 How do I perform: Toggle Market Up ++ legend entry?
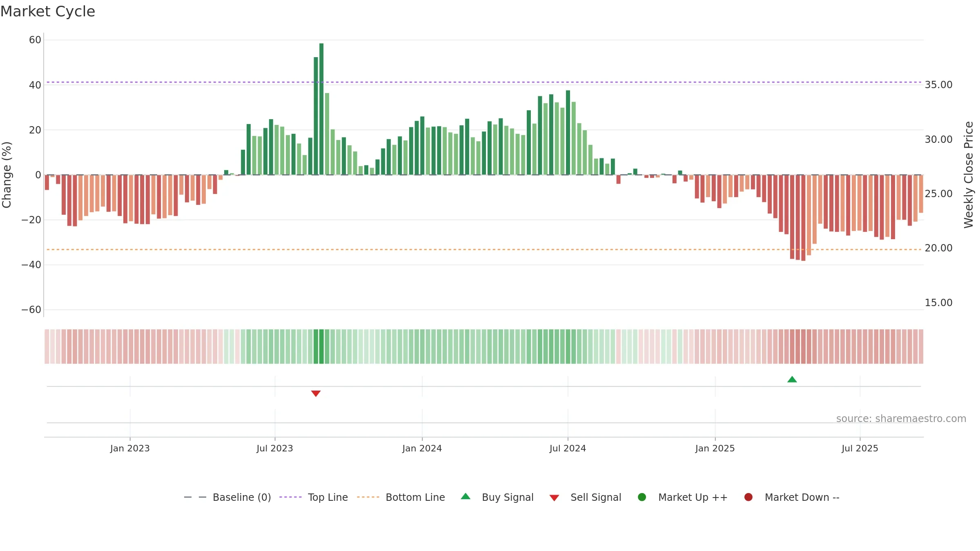click(x=682, y=497)
